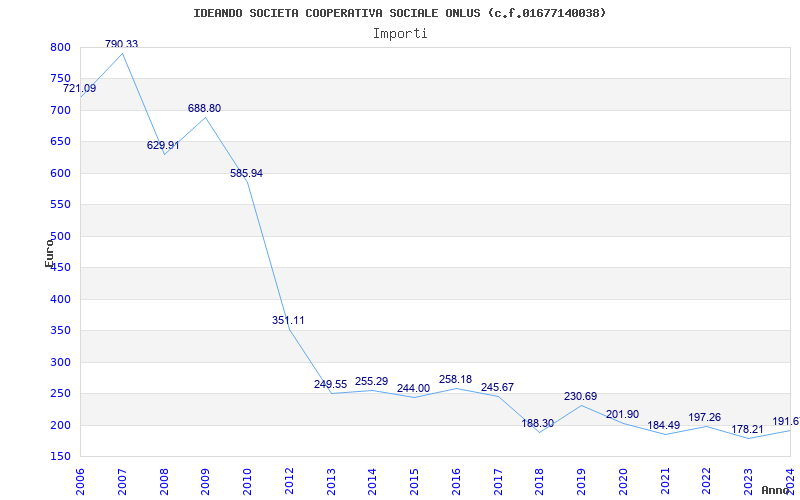Click the 2018 year axis label

[x=539, y=482]
